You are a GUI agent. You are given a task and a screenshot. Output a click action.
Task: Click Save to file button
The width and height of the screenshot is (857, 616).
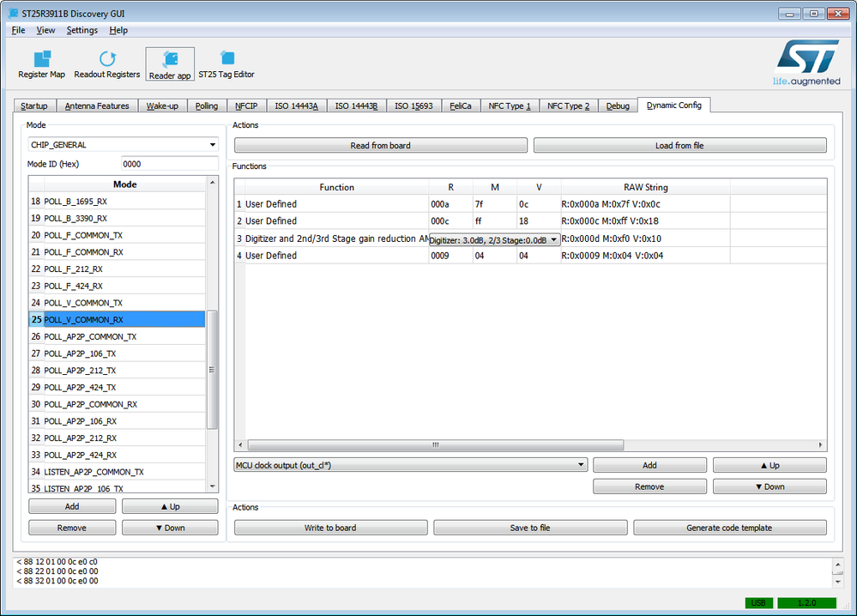coord(530,528)
